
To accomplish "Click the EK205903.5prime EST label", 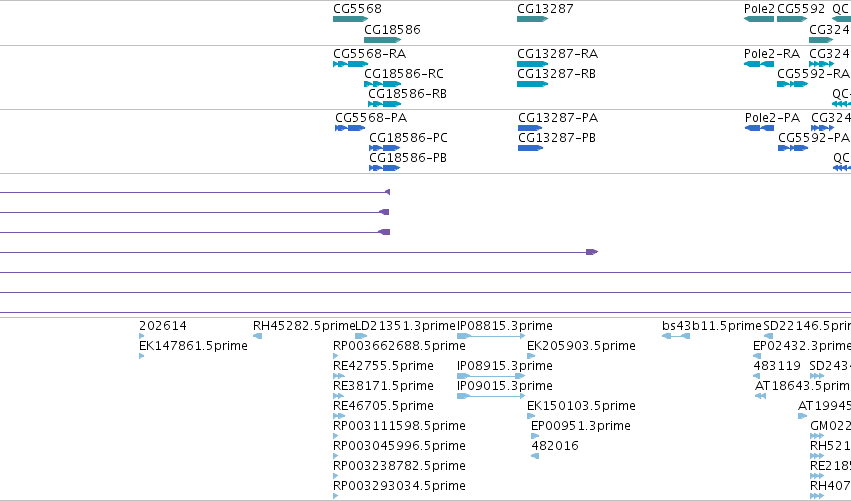I will (581, 346).
